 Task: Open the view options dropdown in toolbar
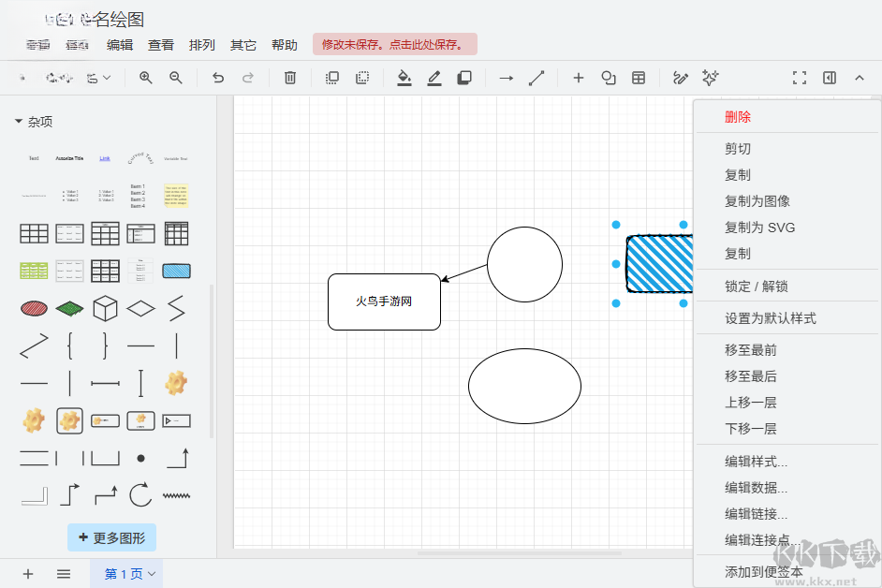pyautogui.click(x=98, y=78)
